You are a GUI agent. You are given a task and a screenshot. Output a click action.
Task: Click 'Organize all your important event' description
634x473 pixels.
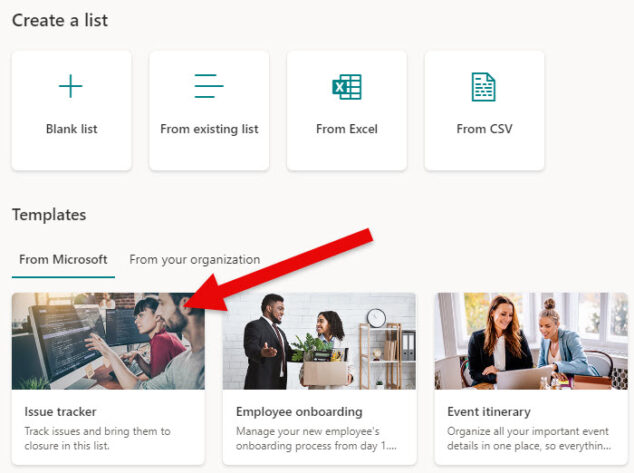pos(528,431)
